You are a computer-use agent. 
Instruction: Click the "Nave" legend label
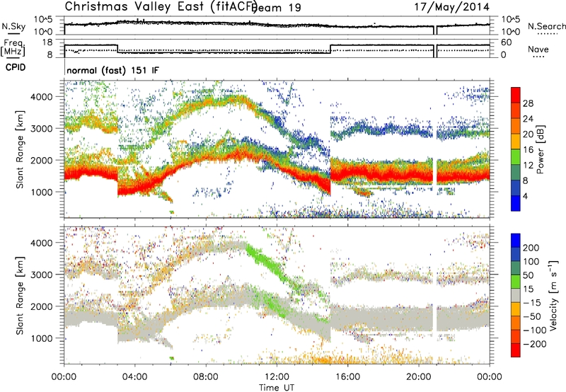coord(538,50)
